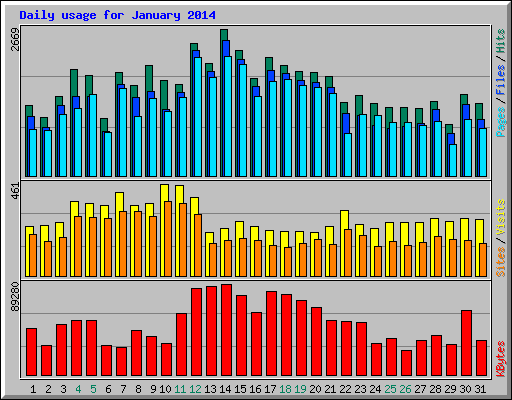Click the red KBytes bar for day 26
Screen dimensions: 512x400
(x=406, y=363)
